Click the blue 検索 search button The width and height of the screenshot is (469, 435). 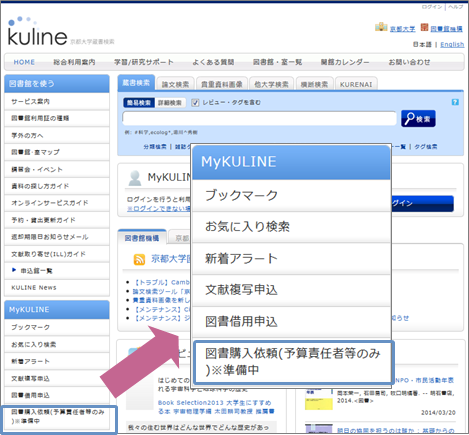(x=418, y=119)
